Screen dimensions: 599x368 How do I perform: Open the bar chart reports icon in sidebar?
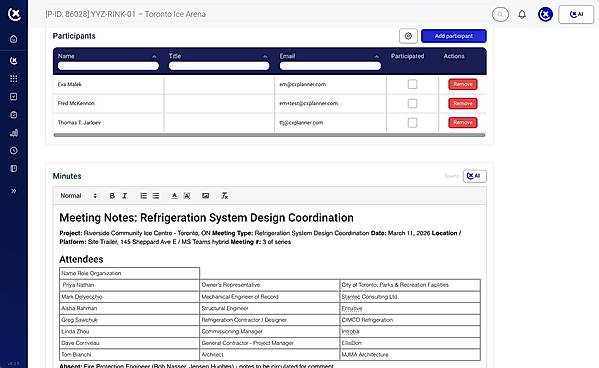pyautogui.click(x=14, y=133)
